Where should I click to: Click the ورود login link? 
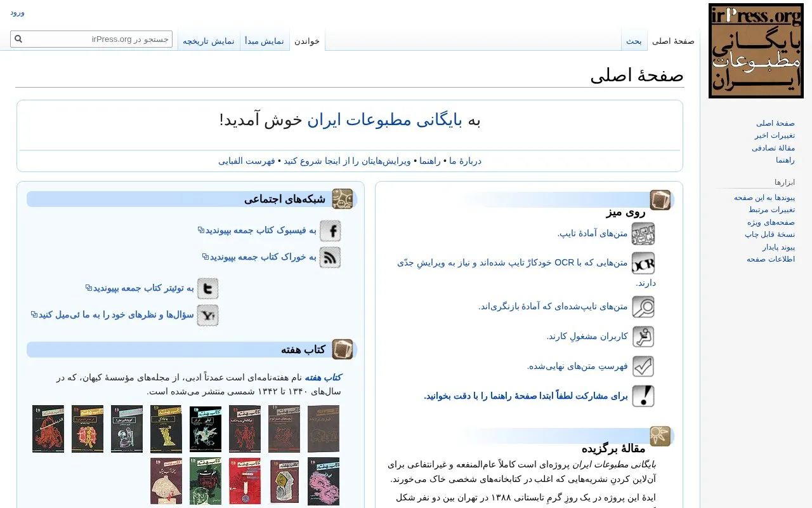tap(17, 12)
